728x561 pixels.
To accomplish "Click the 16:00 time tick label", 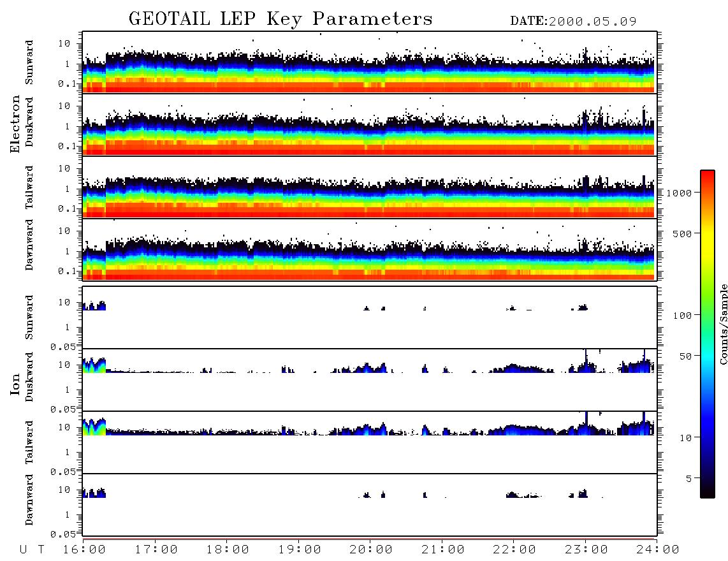I will [85, 550].
